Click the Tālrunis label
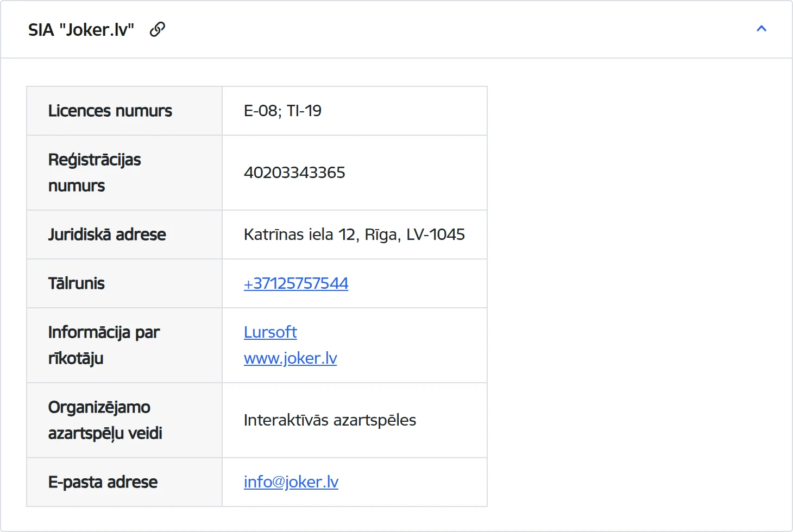793x532 pixels. 77,283
